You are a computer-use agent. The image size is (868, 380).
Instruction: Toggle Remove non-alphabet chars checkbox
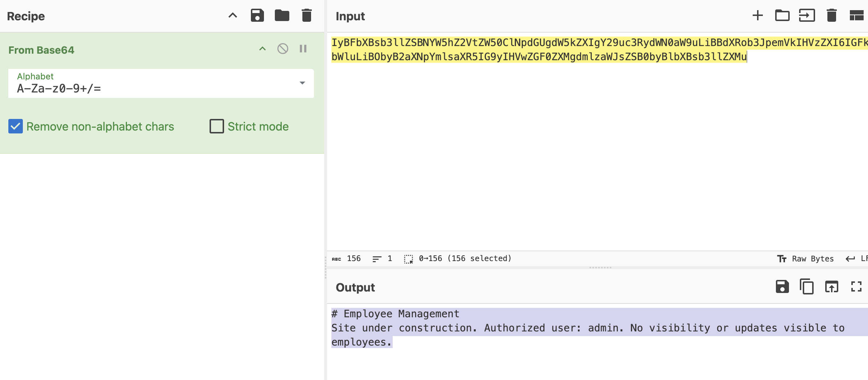16,126
